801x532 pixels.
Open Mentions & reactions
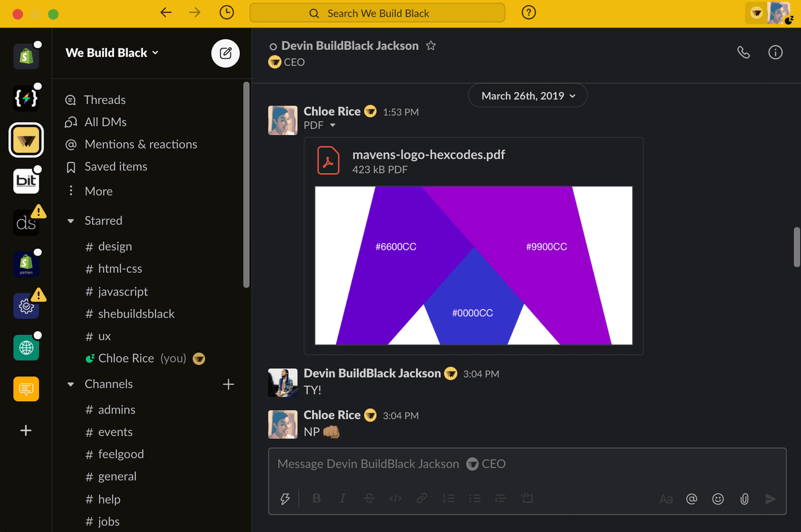[141, 144]
